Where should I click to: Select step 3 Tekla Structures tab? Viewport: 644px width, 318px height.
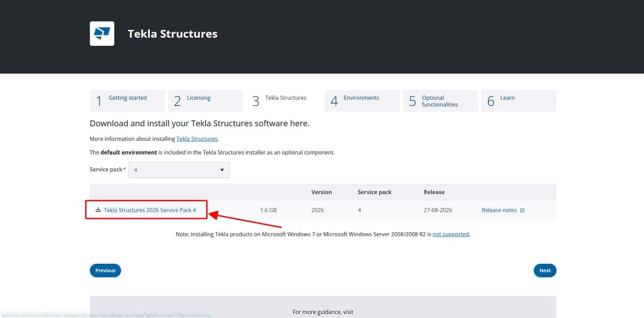[284, 100]
